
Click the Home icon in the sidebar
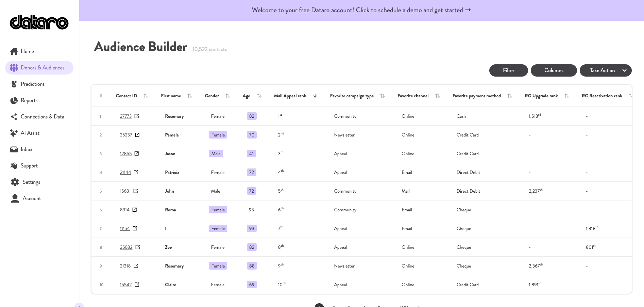tap(14, 51)
